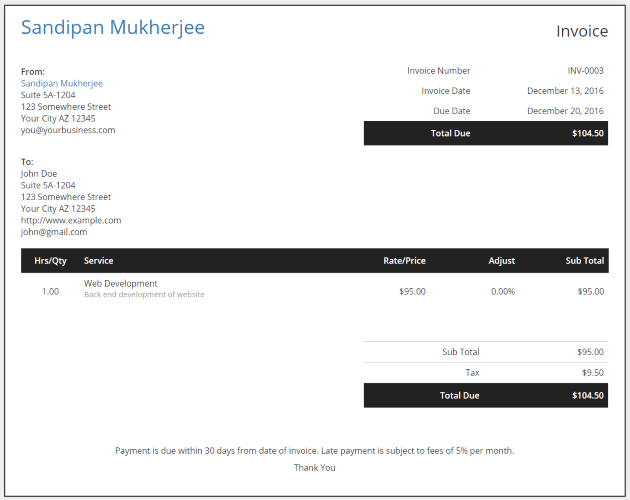Click the Due Date label
Image resolution: width=630 pixels, height=500 pixels.
pos(452,111)
